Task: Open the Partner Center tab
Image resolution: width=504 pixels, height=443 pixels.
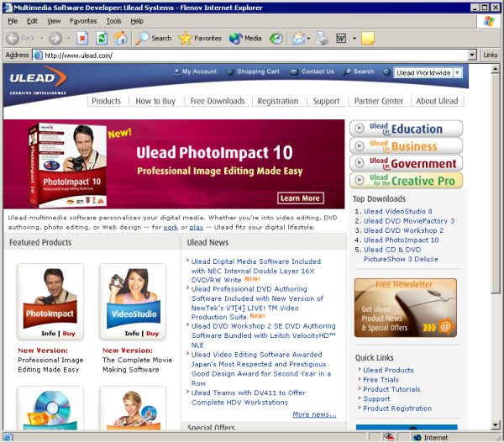Action: [378, 101]
